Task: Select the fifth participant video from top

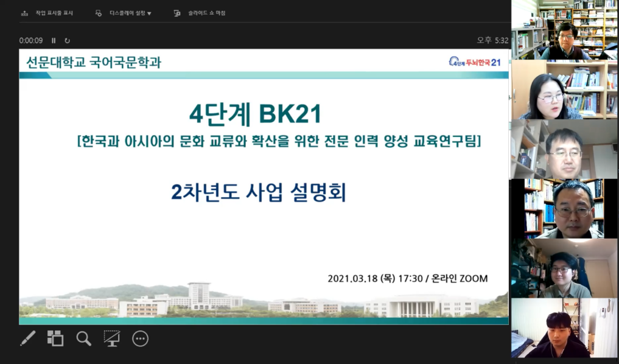Action: point(564,268)
